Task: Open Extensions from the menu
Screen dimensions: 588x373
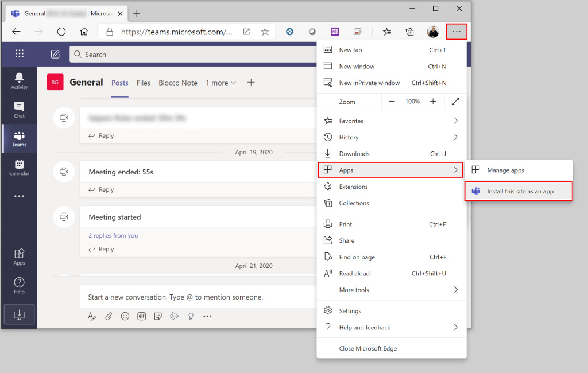Action: pos(392,187)
